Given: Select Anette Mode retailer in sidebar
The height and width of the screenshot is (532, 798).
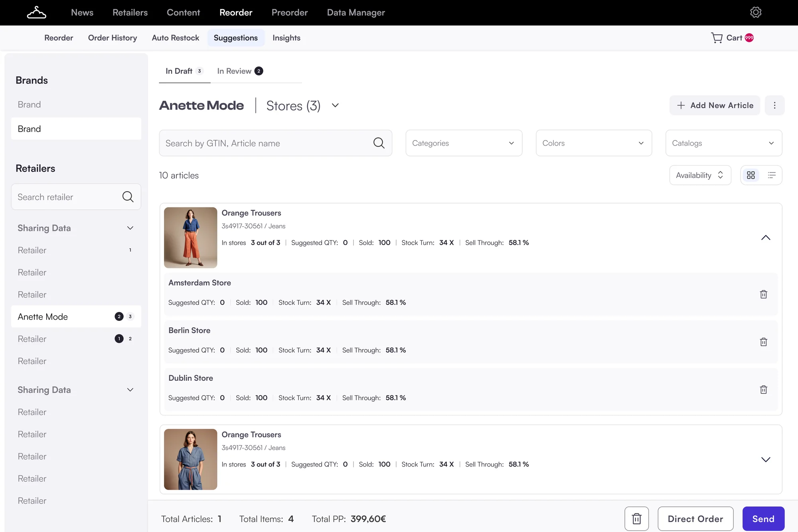Looking at the screenshot, I should click(x=76, y=316).
